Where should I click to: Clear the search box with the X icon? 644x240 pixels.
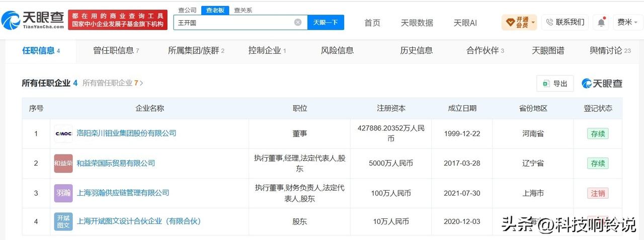298,22
